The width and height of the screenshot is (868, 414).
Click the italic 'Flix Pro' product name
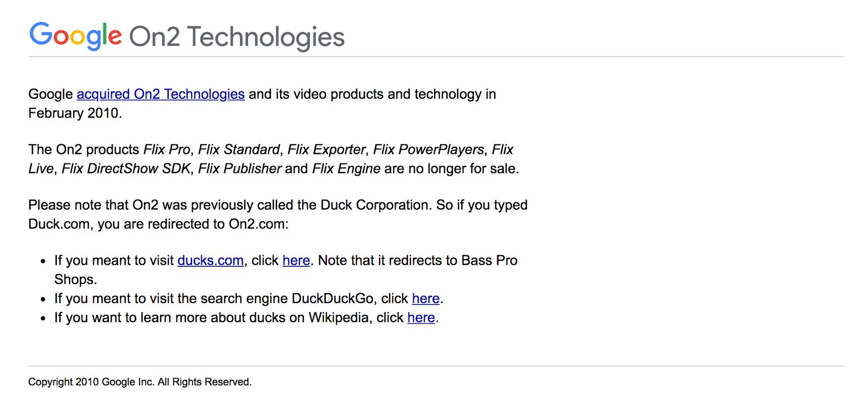(x=167, y=150)
